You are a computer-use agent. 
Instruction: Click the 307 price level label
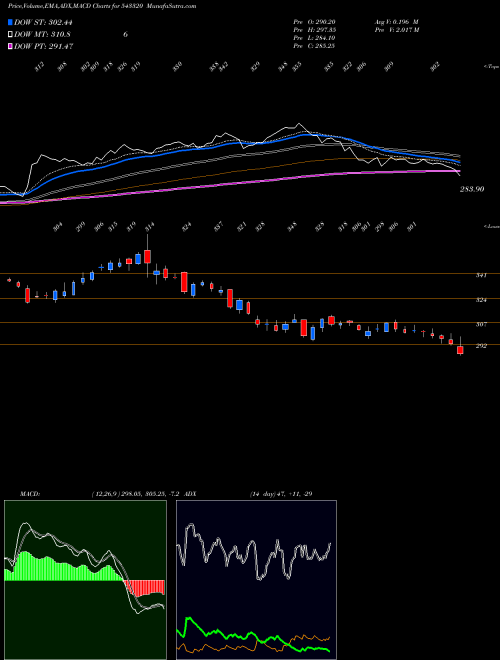(x=481, y=325)
